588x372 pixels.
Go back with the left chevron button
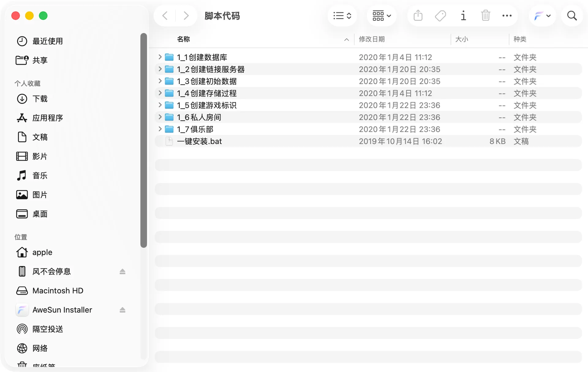coord(165,16)
